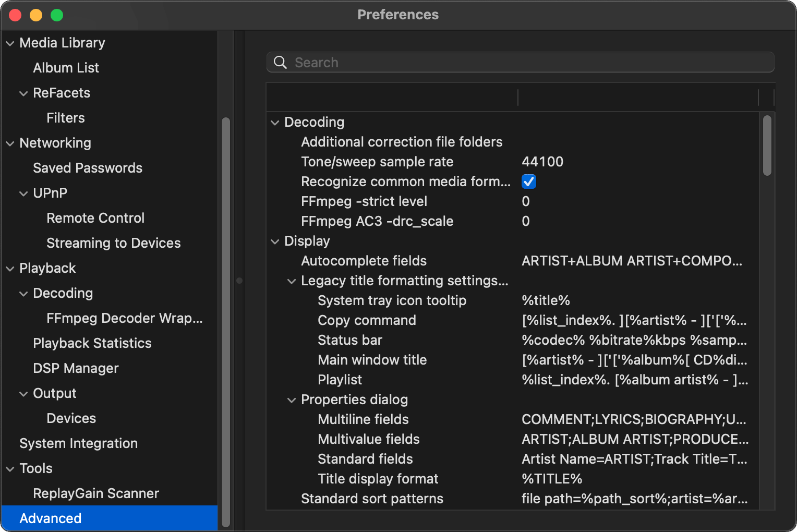Collapse the Decoding settings group chevron
This screenshot has height=532, width=797.
click(275, 123)
